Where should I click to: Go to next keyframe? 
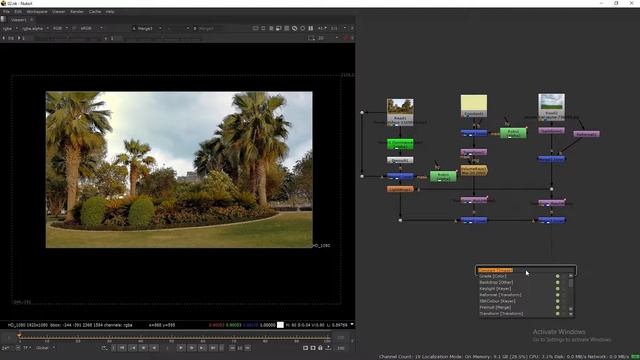click(x=202, y=348)
